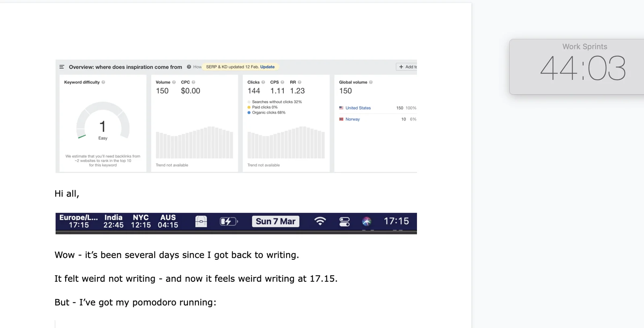Click the battery charging icon
Viewport: 644px width, 328px height.
click(229, 221)
